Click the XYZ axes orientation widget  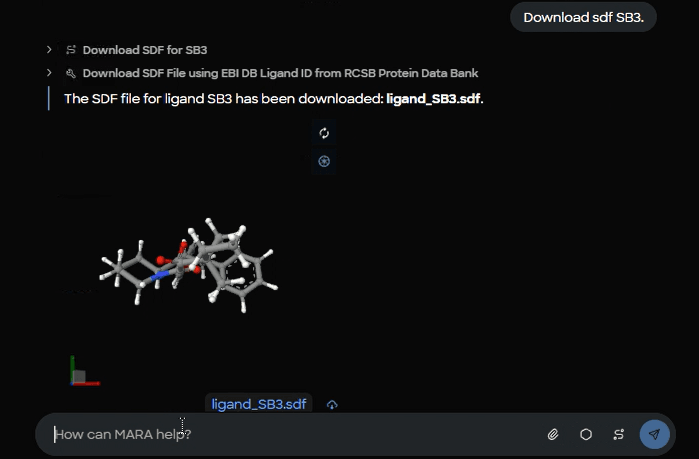(x=85, y=371)
